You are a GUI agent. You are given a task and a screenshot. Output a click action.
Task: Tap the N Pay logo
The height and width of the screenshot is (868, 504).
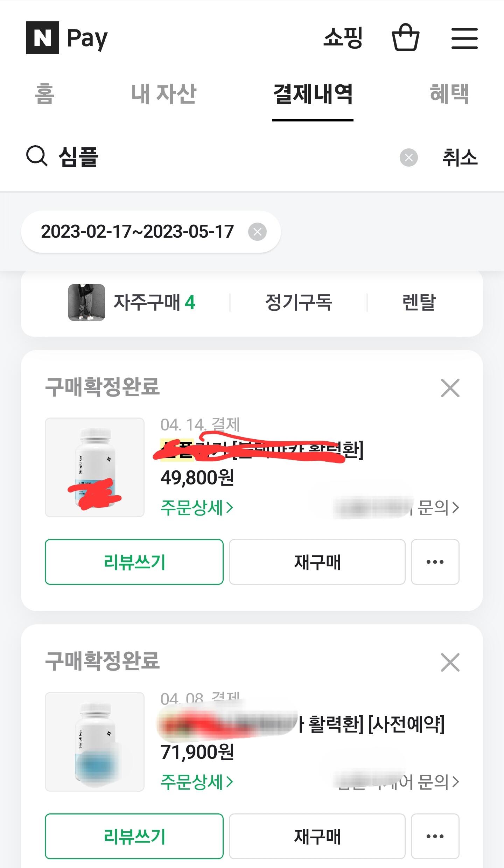(x=67, y=38)
